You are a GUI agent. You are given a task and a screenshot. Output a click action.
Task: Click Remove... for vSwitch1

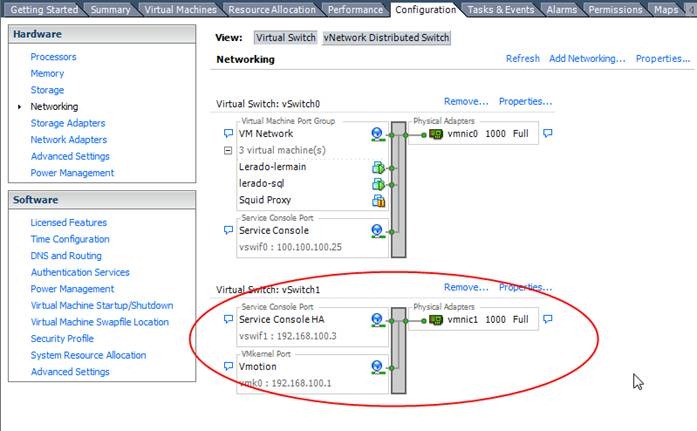pos(466,287)
